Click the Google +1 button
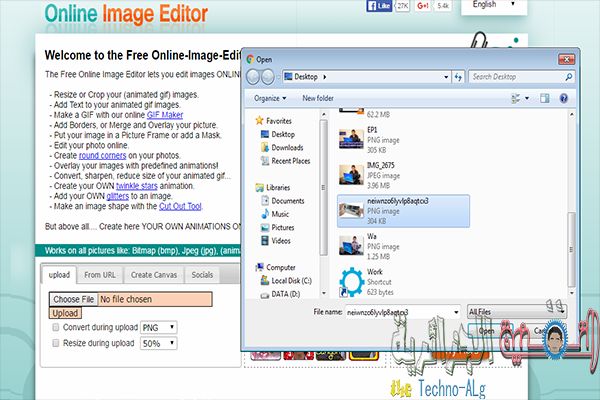The height and width of the screenshot is (400, 600). coord(422,6)
